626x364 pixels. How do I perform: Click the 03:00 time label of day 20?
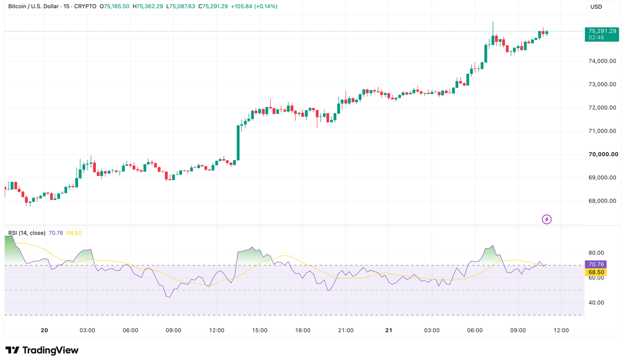pyautogui.click(x=87, y=330)
